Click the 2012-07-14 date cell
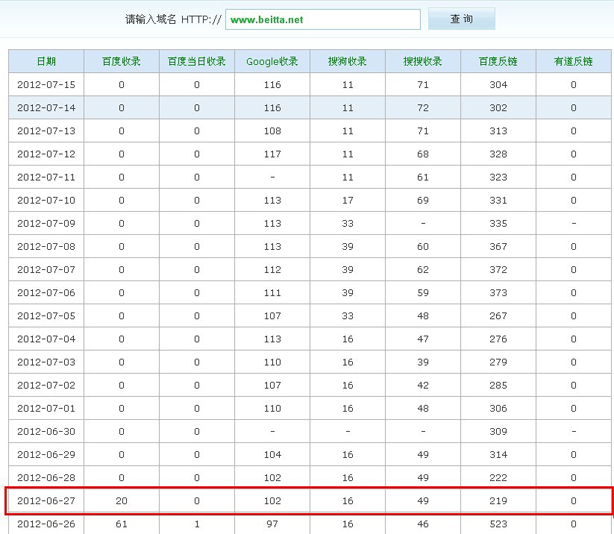This screenshot has width=614, height=534. click(46, 108)
